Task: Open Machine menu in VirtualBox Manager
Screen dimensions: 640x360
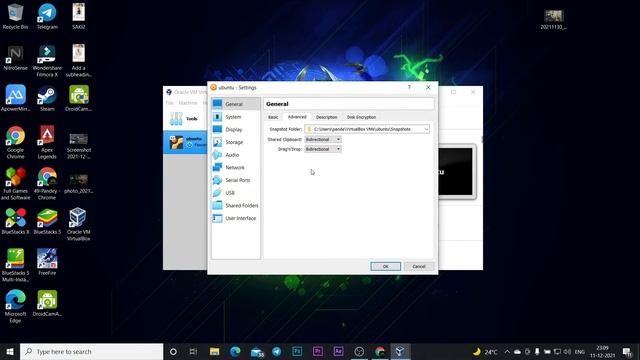Action: [188, 103]
